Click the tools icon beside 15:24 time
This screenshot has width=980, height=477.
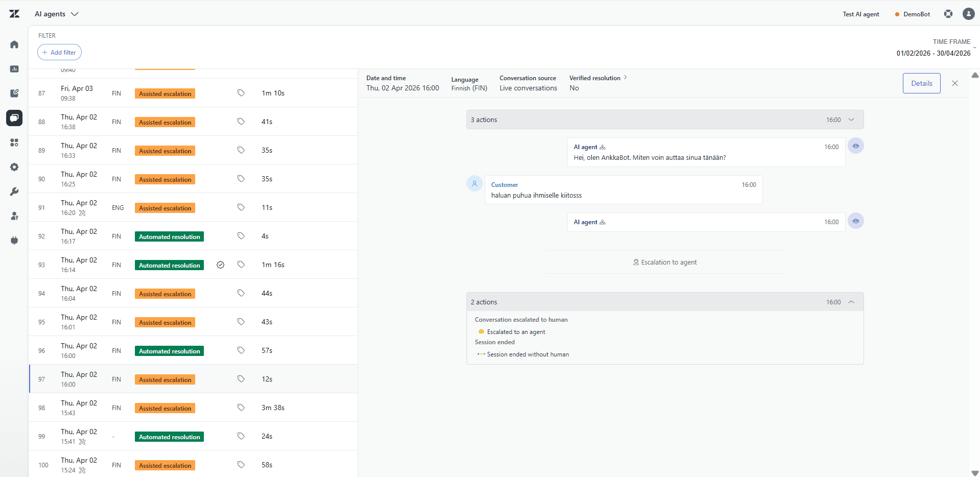[x=82, y=470]
